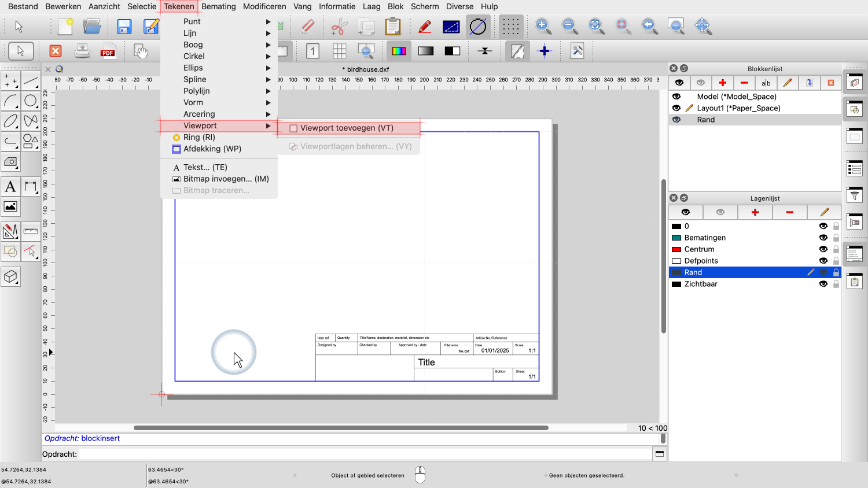868x488 pixels.
Task: Select the Text tool icon
Action: point(10,187)
